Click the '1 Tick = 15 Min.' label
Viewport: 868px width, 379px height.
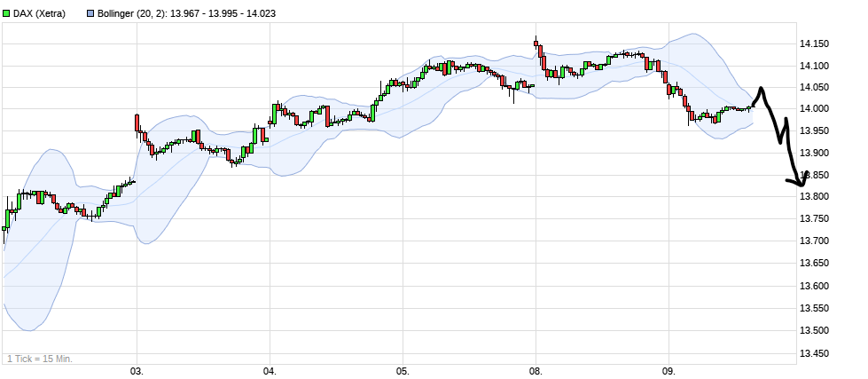point(40,359)
